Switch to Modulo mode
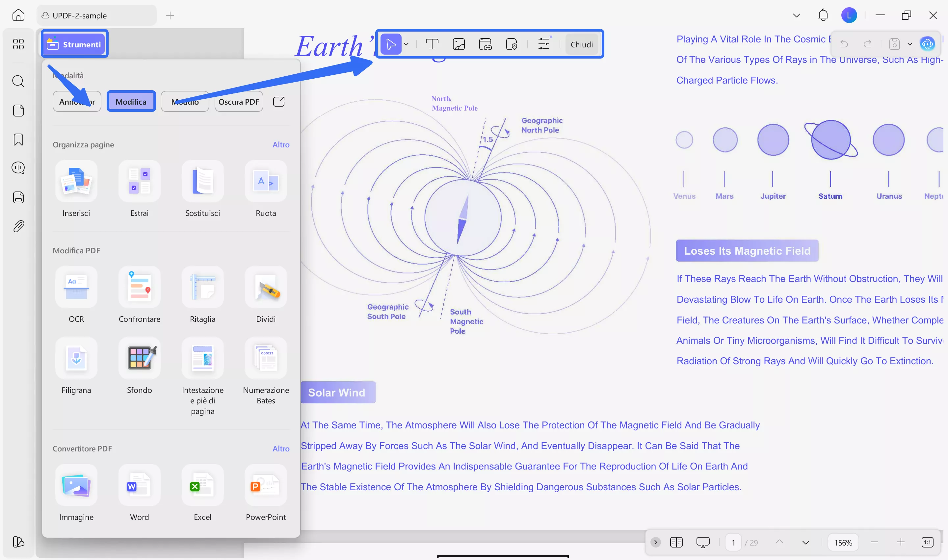The image size is (948, 560). [185, 101]
